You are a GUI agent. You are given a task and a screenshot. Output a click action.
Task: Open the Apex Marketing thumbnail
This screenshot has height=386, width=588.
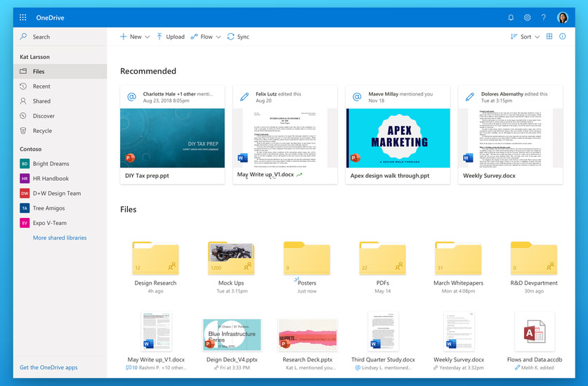(398, 138)
